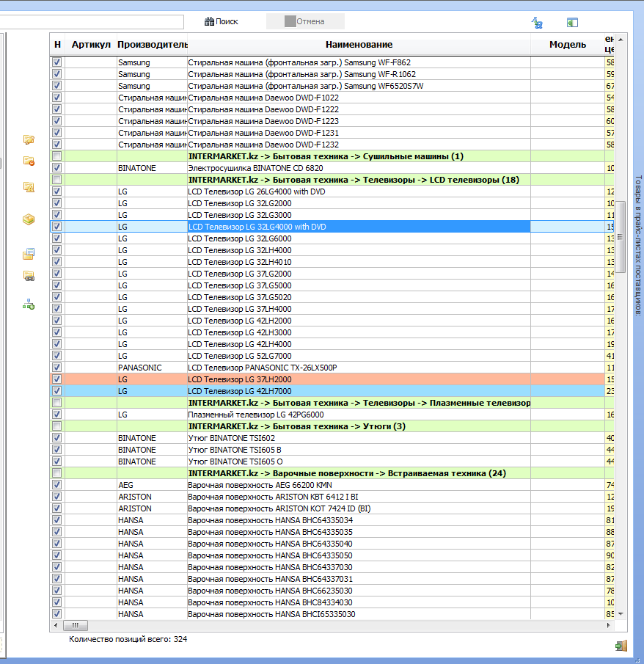Check the Плазменные телевизоры category checkbox
Image resolution: width=644 pixels, height=664 pixels.
pyautogui.click(x=56, y=403)
